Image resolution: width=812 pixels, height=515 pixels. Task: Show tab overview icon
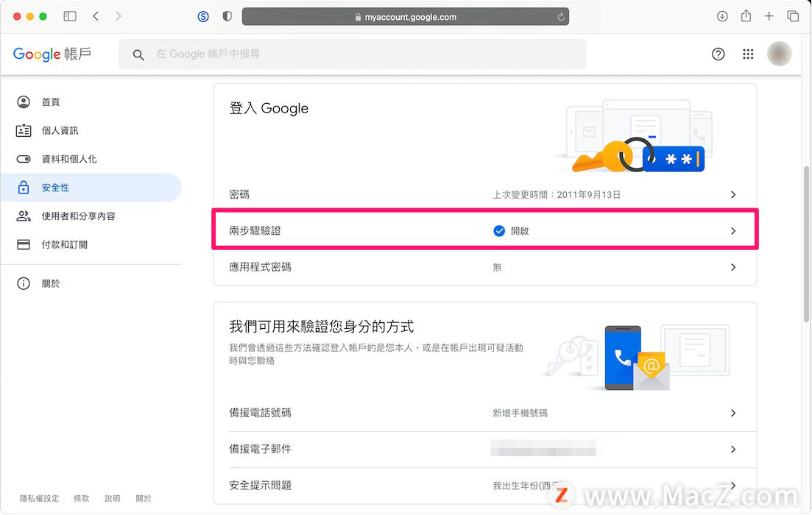pos(793,16)
